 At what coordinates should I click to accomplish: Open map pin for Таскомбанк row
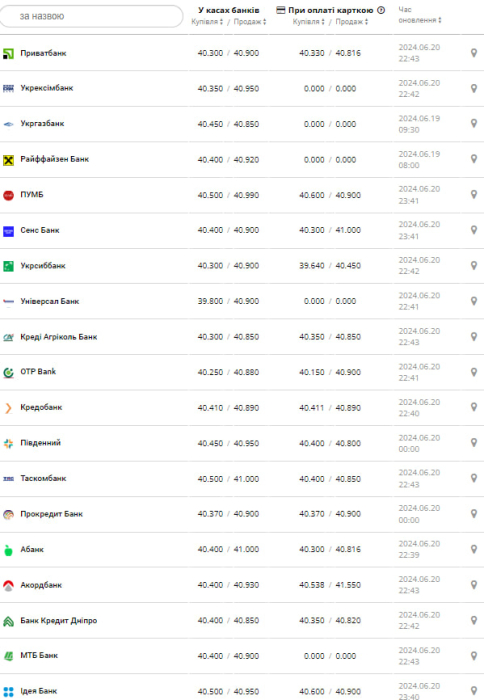[x=474, y=478]
